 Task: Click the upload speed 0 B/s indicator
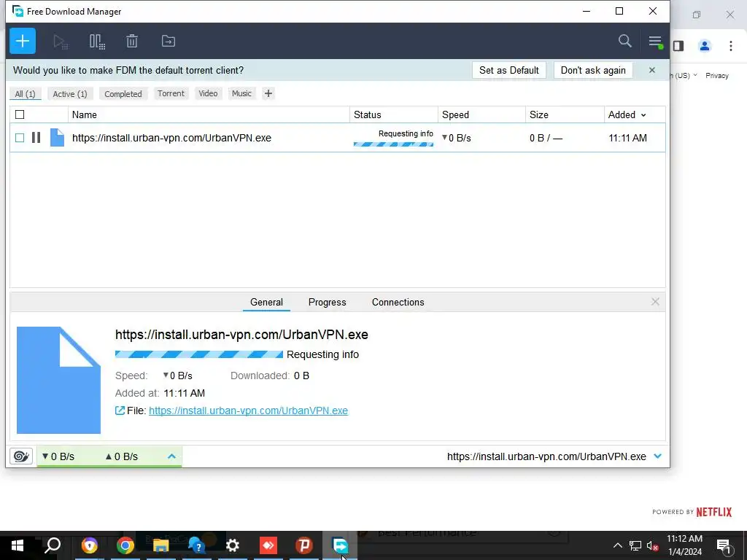pyautogui.click(x=122, y=456)
